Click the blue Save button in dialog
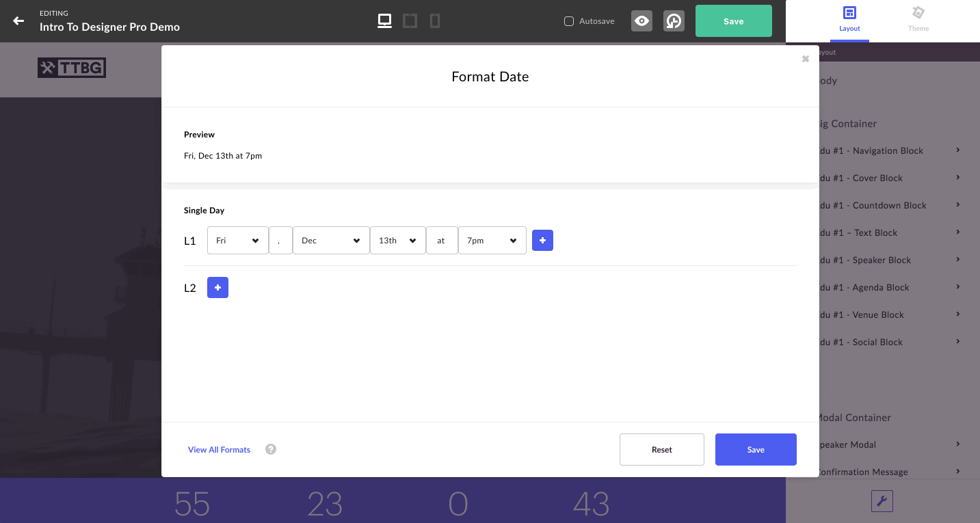Viewport: 980px width, 523px height. point(756,450)
